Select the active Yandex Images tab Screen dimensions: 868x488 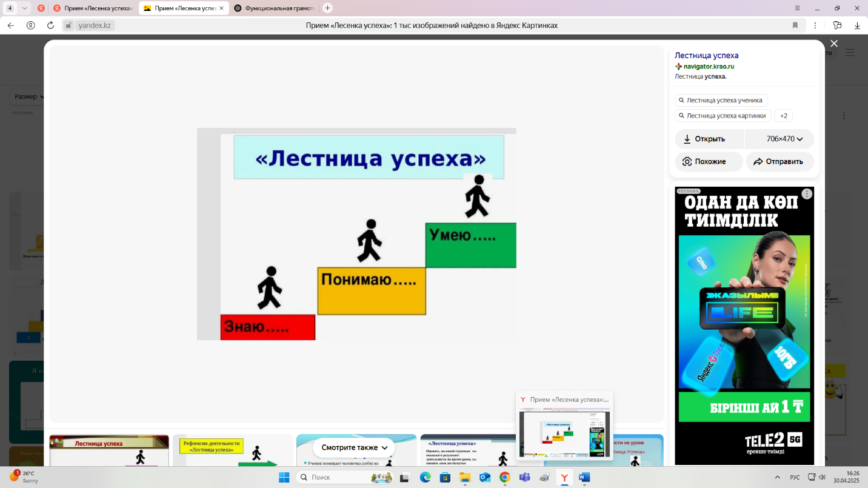pyautogui.click(x=183, y=8)
